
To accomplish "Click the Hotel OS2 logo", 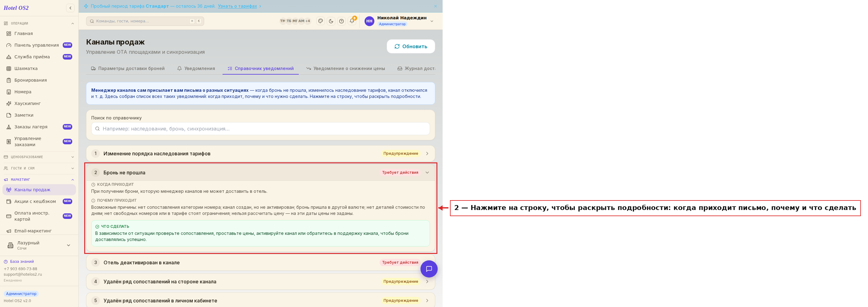I will point(16,8).
